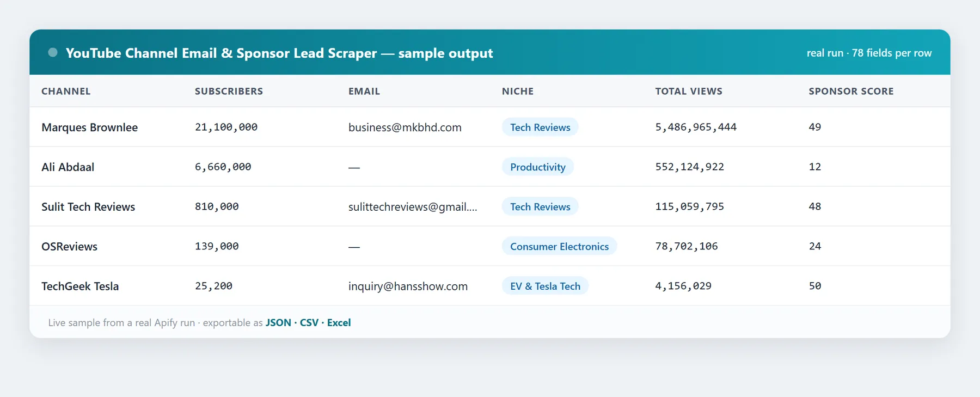Select the SUBSCRIBERS column header
Image resolution: width=980 pixels, height=397 pixels.
click(229, 91)
